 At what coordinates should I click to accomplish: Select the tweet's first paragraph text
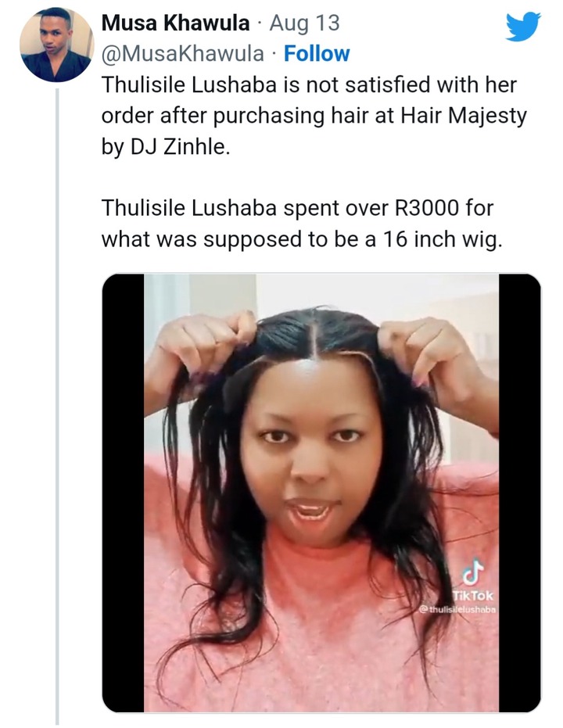click(x=314, y=116)
